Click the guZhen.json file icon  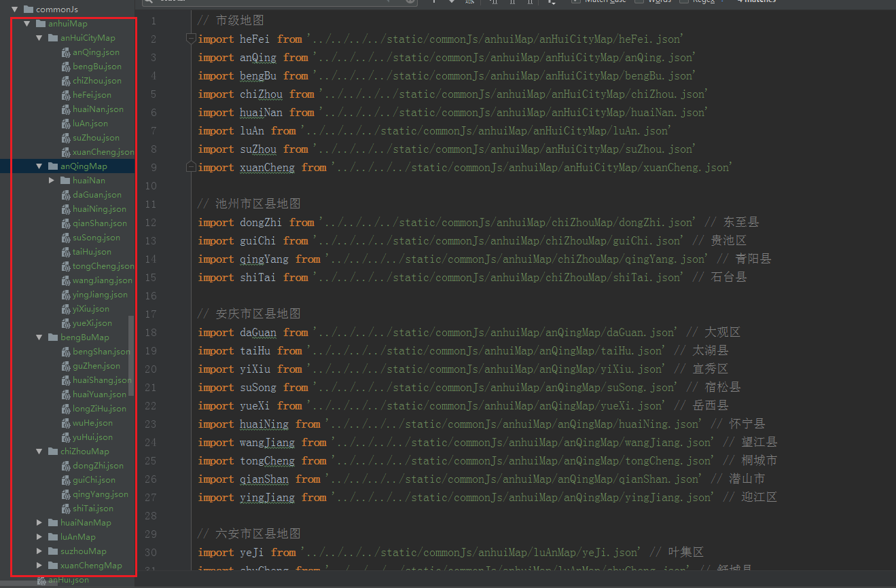(x=66, y=366)
